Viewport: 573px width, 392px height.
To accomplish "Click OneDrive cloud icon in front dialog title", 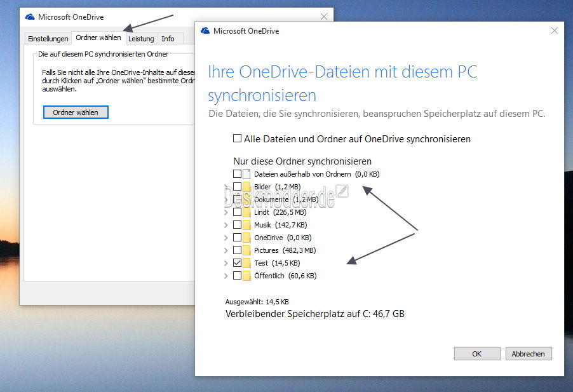I will point(205,30).
